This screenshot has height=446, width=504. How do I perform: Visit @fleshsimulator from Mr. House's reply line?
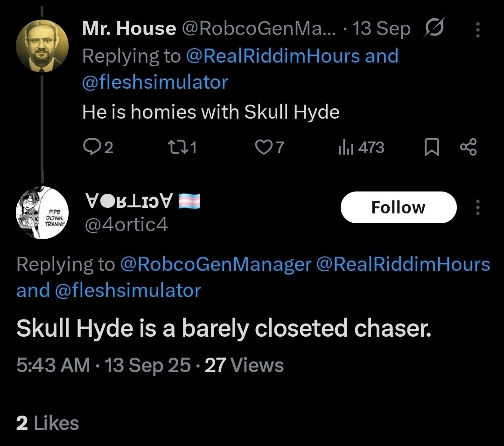pyautogui.click(x=155, y=83)
